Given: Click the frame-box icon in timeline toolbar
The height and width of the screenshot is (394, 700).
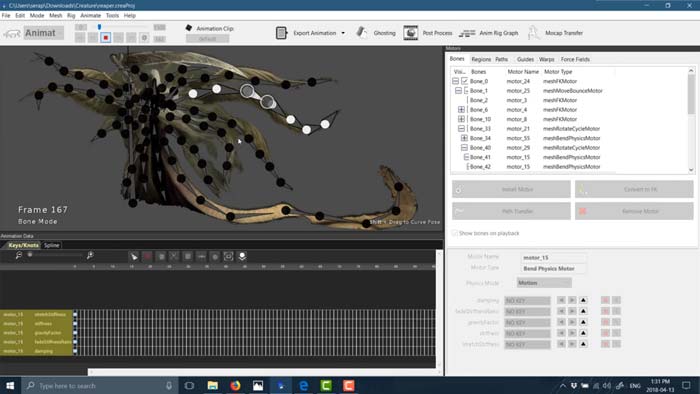Looking at the screenshot, I should coord(228,256).
